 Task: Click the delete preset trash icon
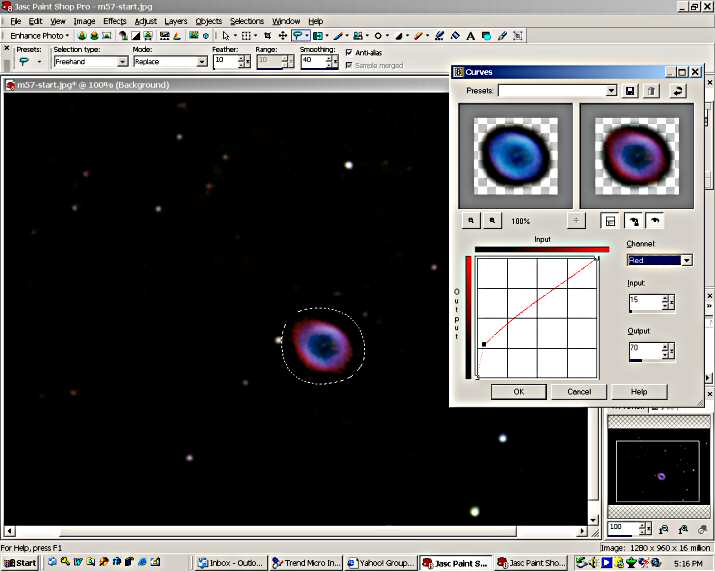click(651, 91)
